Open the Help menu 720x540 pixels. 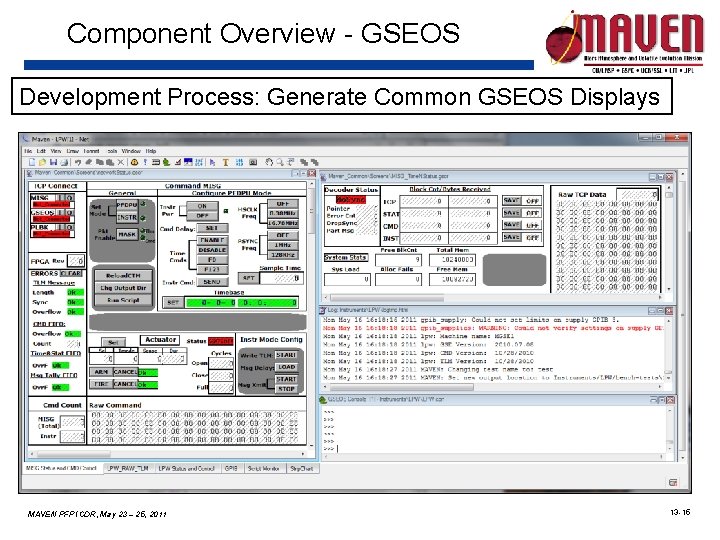click(151, 151)
